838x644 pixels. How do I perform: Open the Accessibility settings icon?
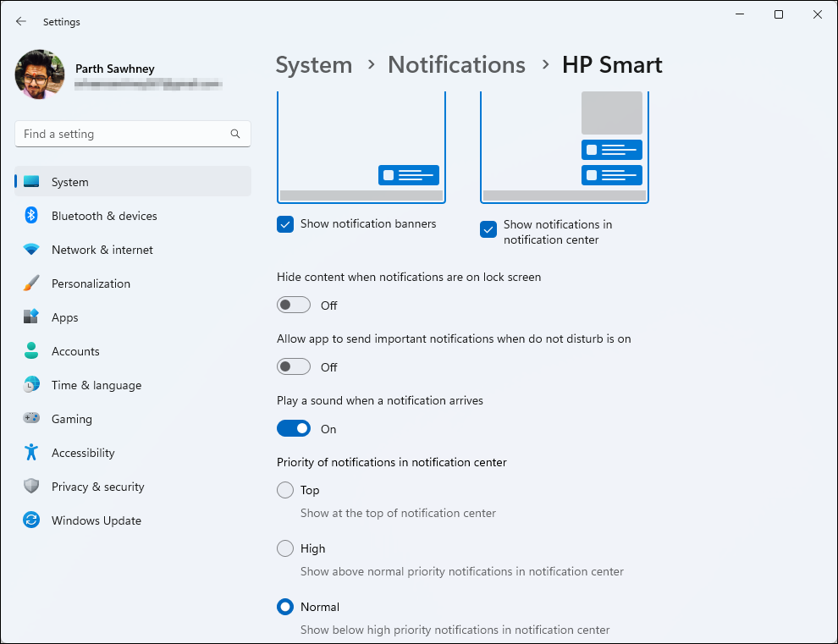(32, 452)
